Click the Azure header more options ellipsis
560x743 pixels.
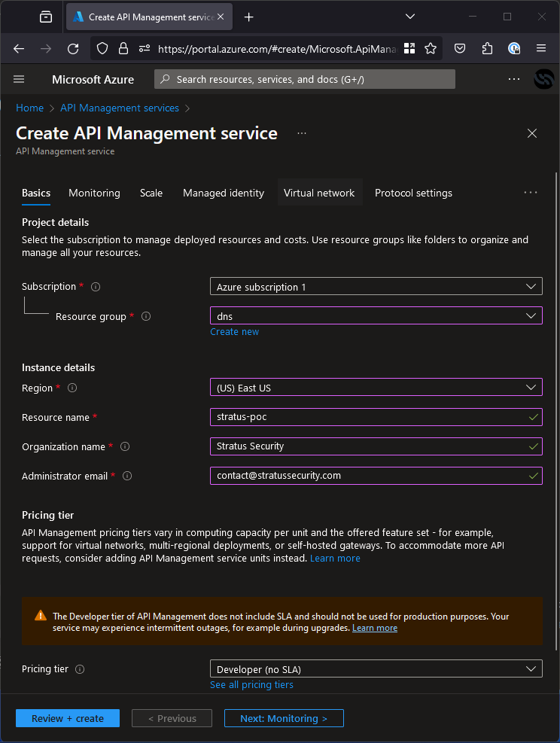(514, 79)
